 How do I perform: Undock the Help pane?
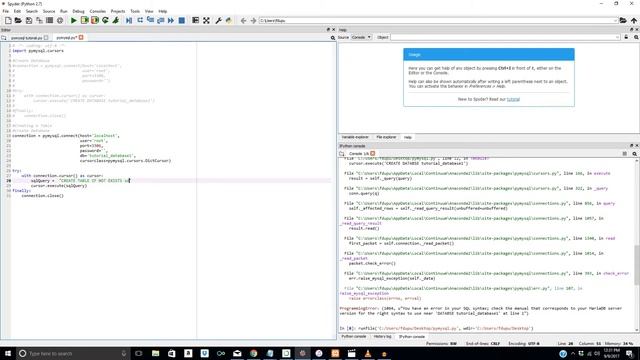(x=631, y=30)
